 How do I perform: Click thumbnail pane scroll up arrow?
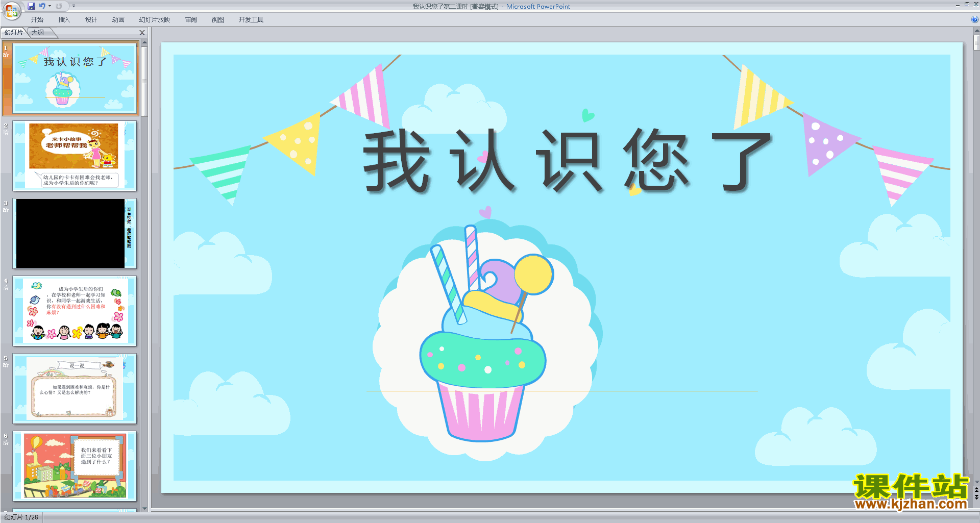coord(144,43)
